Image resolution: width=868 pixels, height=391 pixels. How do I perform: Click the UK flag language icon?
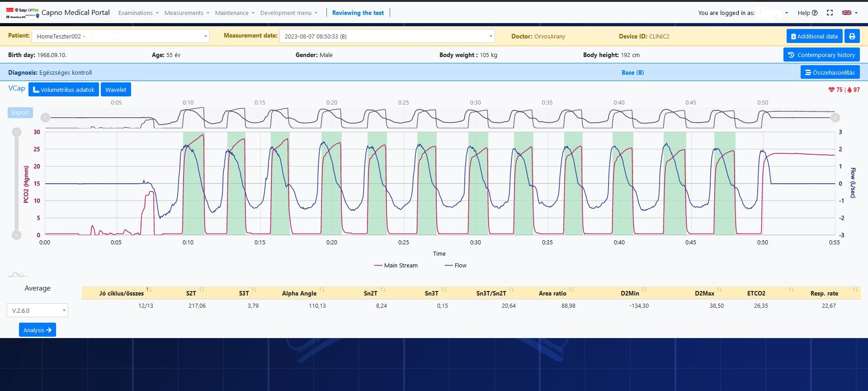(x=847, y=13)
